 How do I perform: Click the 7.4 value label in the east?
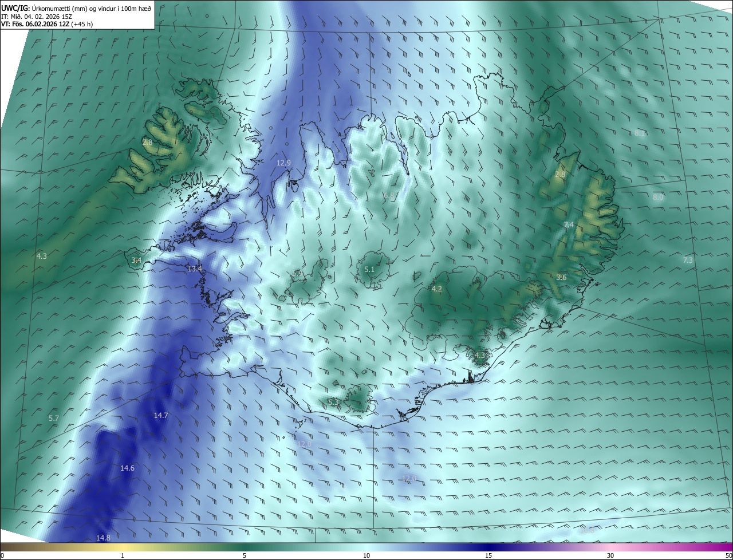[569, 225]
